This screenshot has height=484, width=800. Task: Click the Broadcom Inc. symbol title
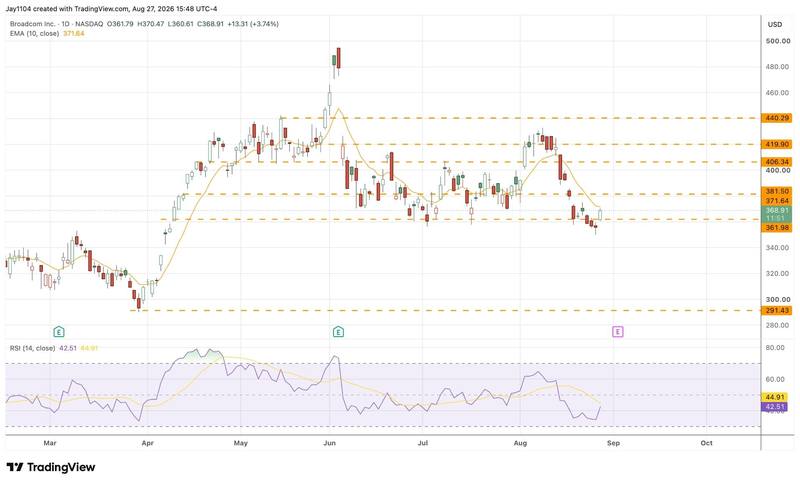(32, 24)
